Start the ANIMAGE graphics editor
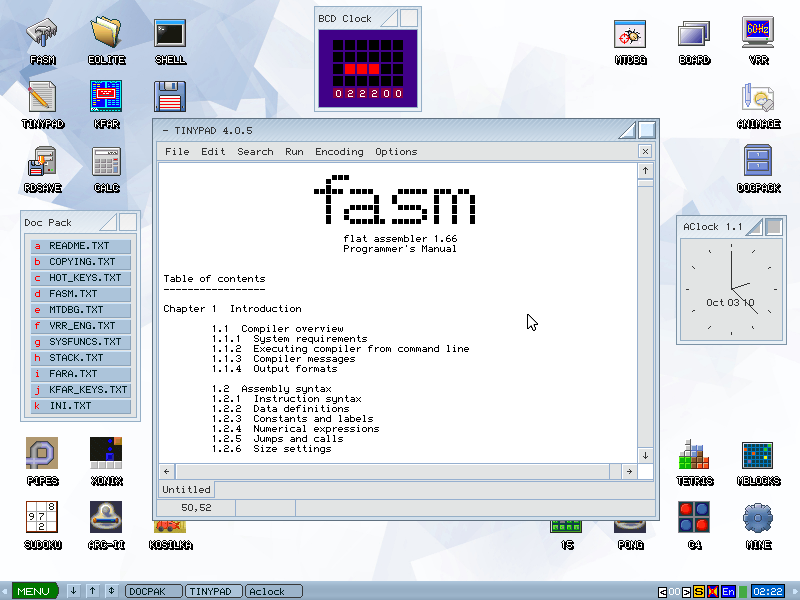The image size is (800, 600). [x=758, y=100]
